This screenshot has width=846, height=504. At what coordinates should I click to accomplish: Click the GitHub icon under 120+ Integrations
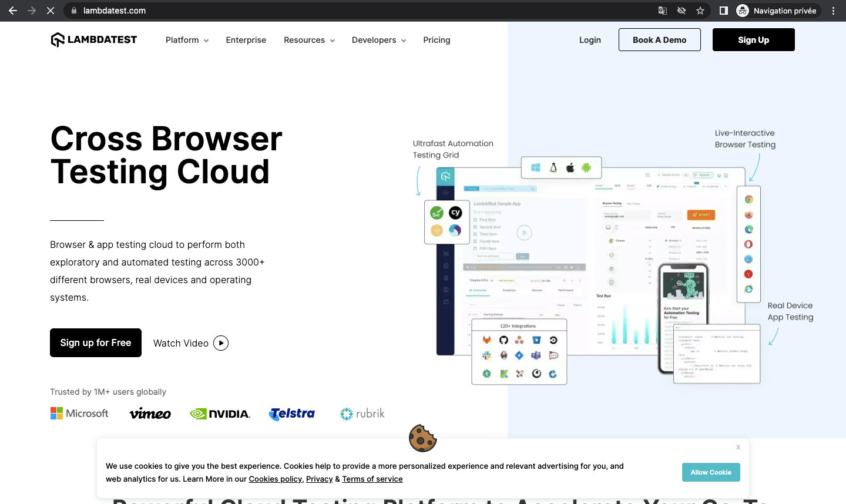tap(503, 340)
